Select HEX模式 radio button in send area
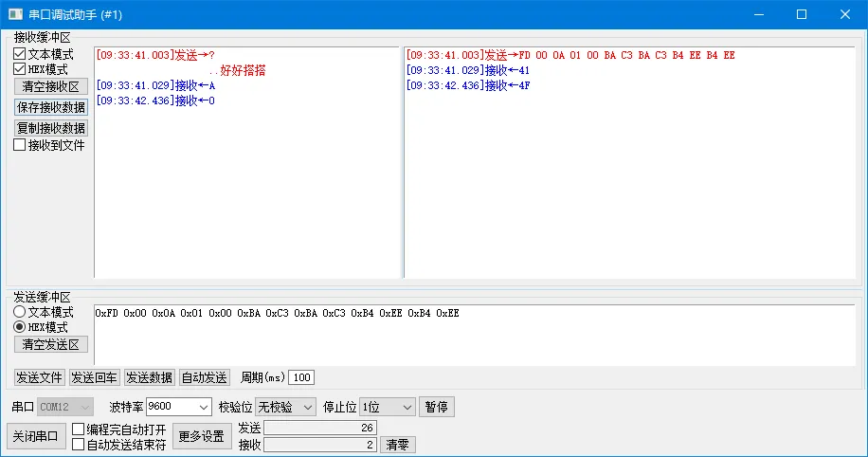 20,327
